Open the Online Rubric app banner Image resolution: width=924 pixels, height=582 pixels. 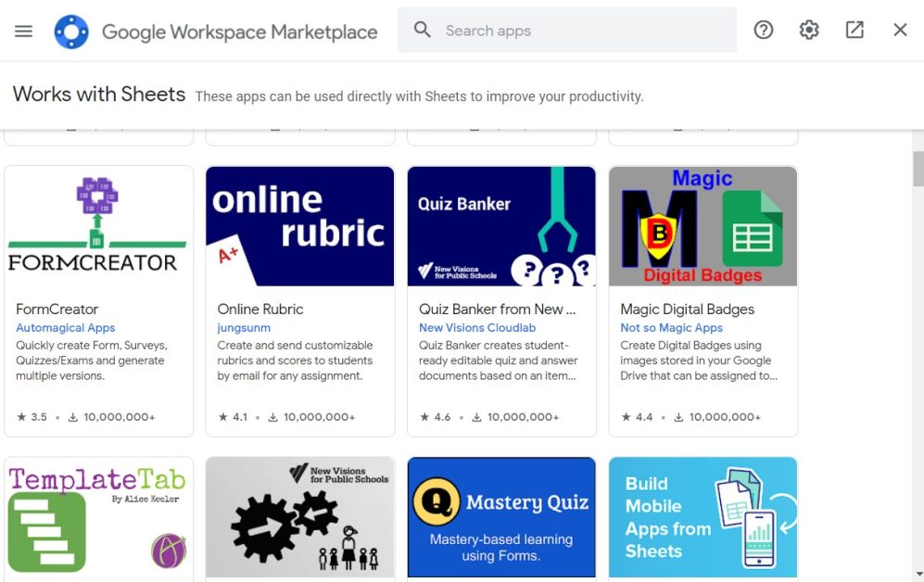click(300, 226)
